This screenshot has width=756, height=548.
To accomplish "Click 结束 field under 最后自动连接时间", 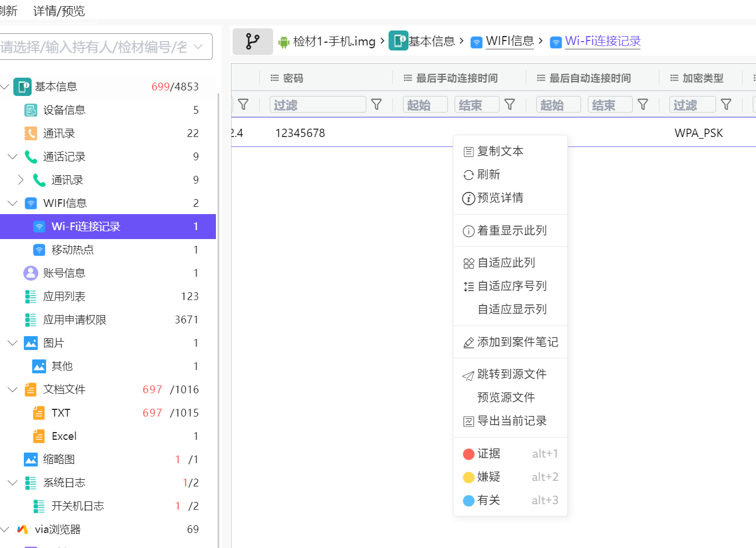I will (610, 104).
